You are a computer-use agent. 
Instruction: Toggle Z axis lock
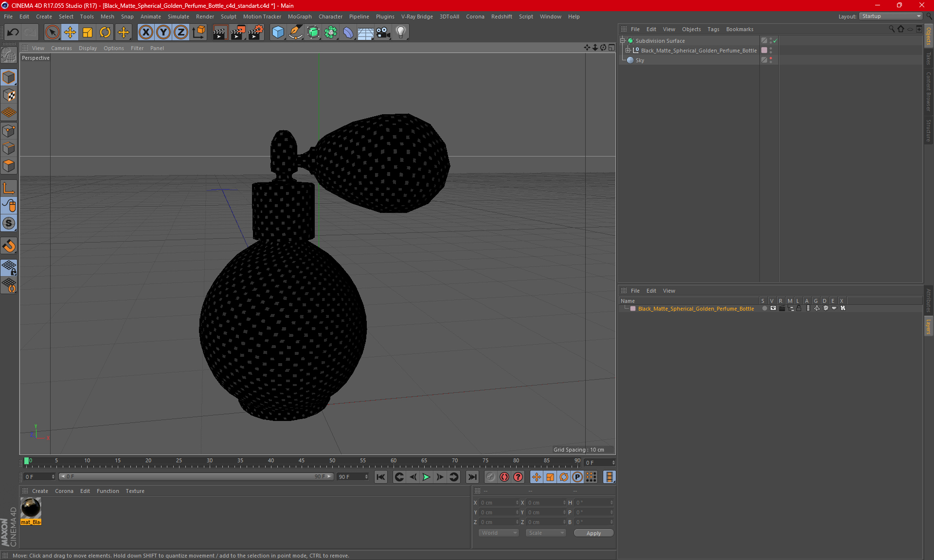point(181,33)
